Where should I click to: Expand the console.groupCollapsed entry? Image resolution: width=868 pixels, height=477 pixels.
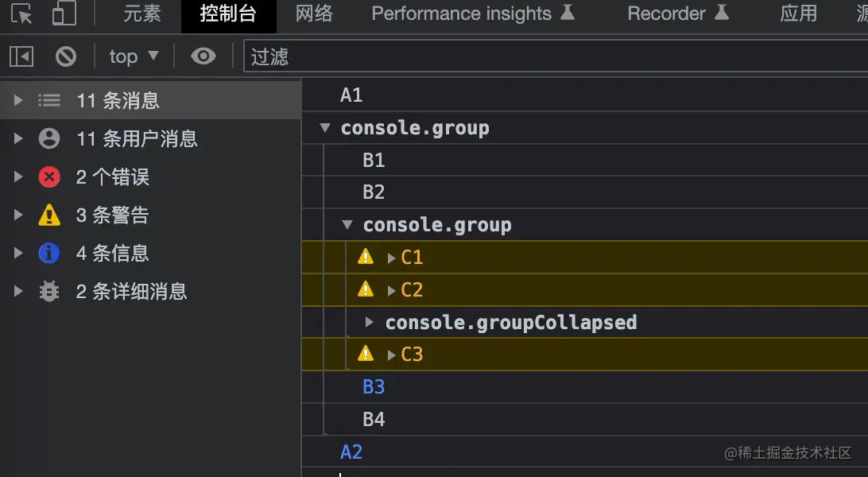tap(369, 323)
